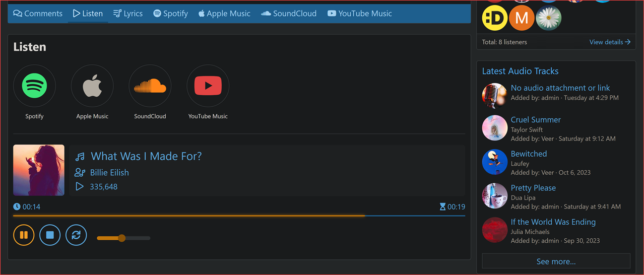Screen dimensions: 644x275
Task: Toggle the repeat loop button
Action: [76, 235]
